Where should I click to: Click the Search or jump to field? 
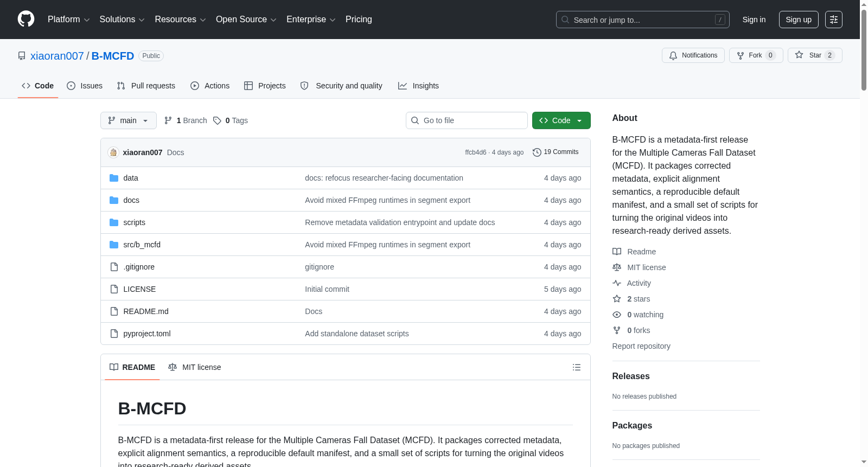tap(643, 20)
